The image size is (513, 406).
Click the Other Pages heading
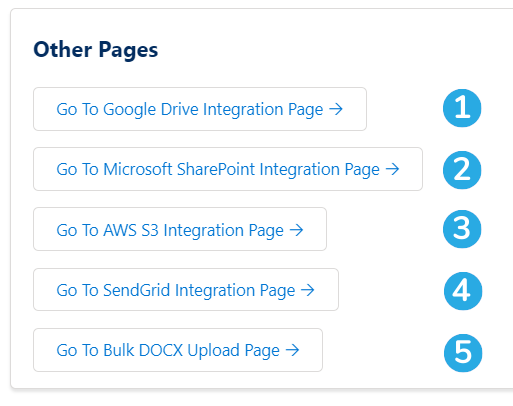pos(96,50)
